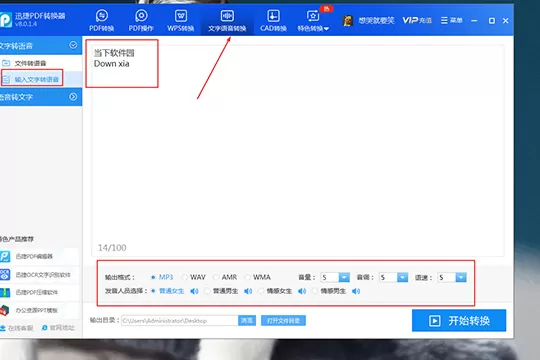
Task: Click the 打开文件目录 button
Action: [283, 321]
